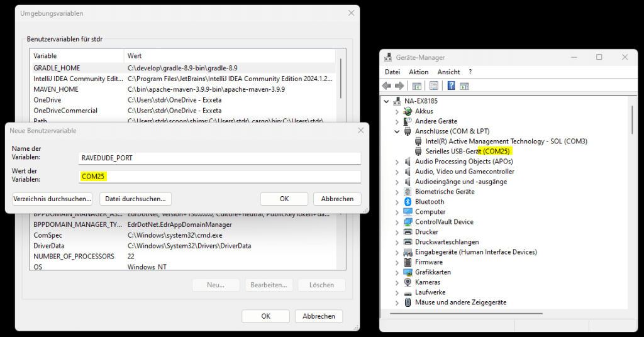
Task: Click the Akkus battery category icon
Action: point(407,111)
